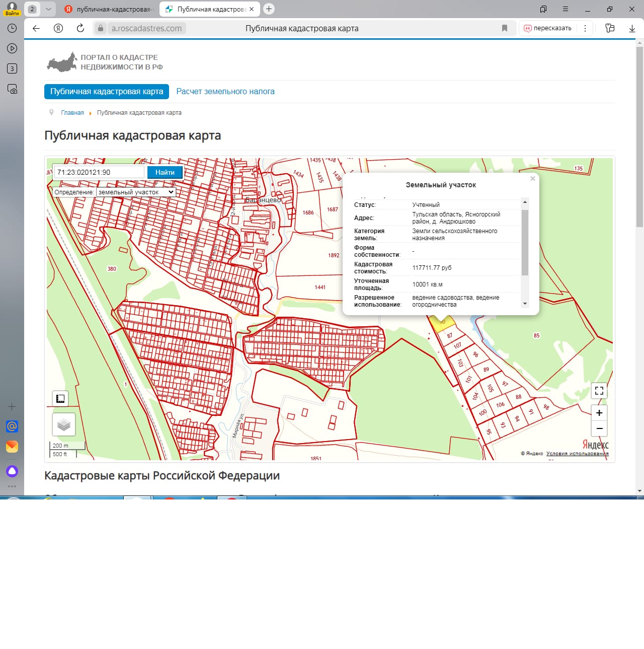This screenshot has width=644, height=649.
Task: Zoom in the map with plus button
Action: point(599,413)
